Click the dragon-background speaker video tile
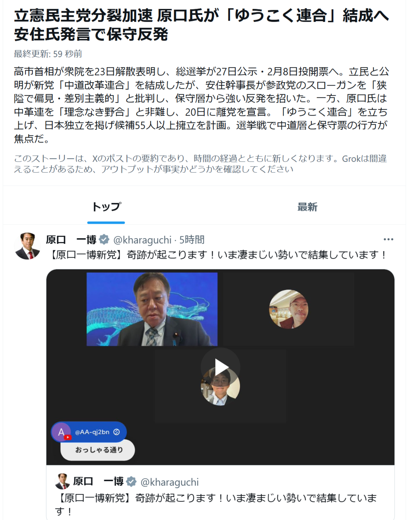Screen dimensions: 420x520 (x=152, y=309)
